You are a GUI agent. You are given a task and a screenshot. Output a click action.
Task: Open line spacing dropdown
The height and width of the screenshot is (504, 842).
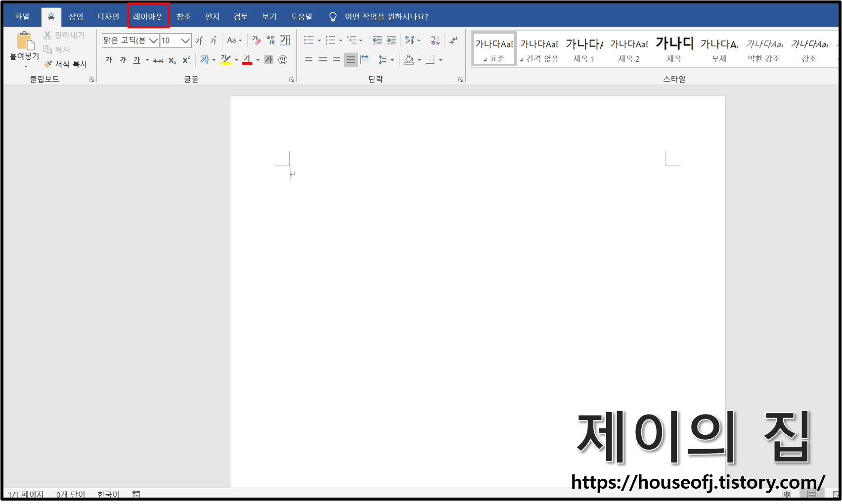point(386,60)
